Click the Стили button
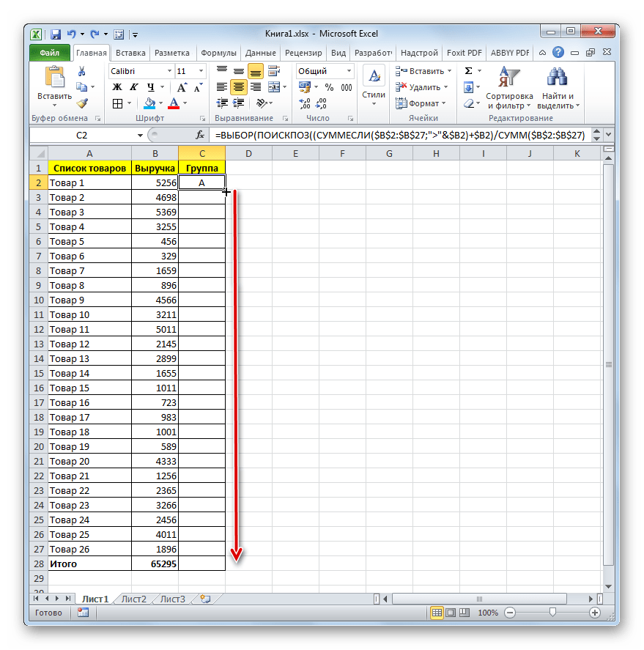 coord(374,84)
